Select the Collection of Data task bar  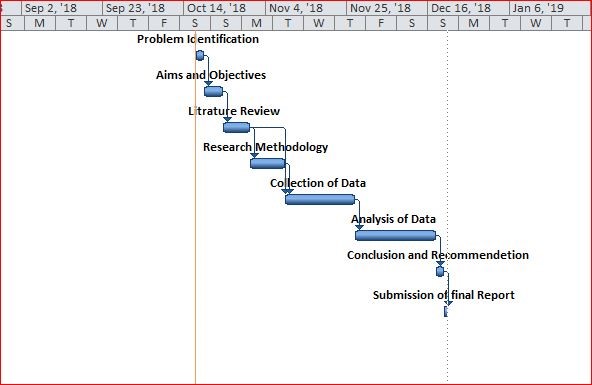pyautogui.click(x=320, y=200)
